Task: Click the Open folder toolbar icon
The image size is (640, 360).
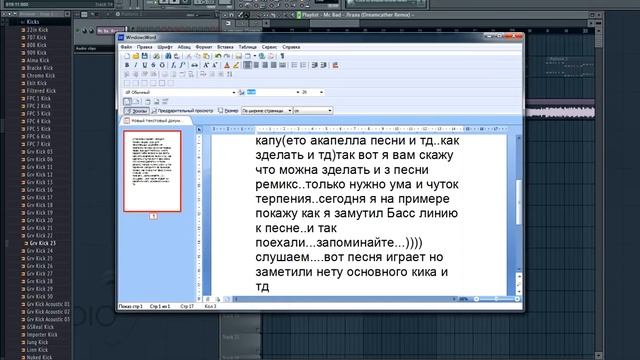Action: tap(136, 56)
